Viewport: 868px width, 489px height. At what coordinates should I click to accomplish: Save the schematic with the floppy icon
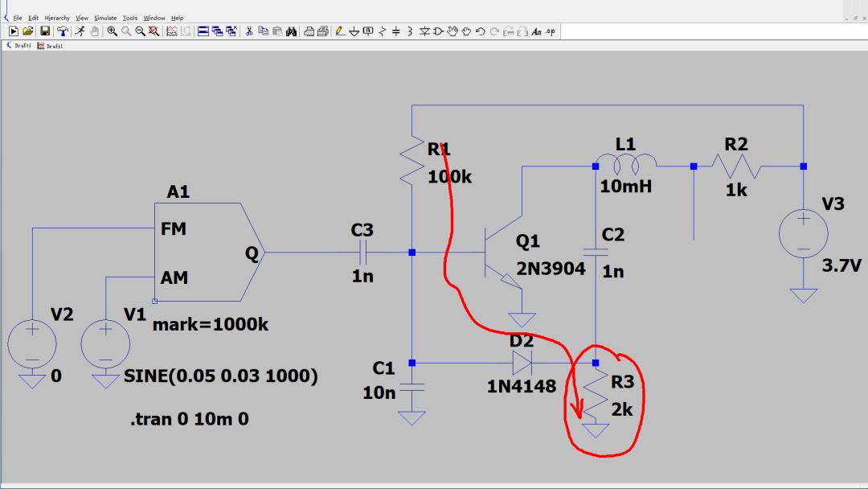(x=45, y=31)
